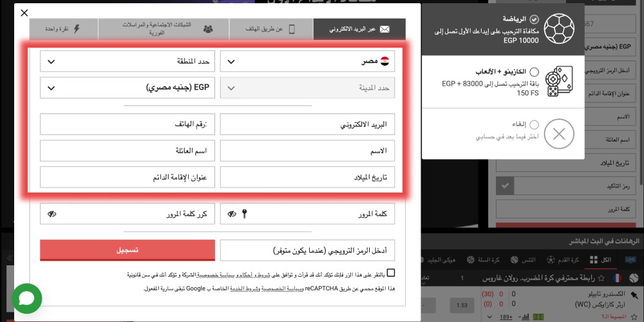
Task: Click the key icon in the password field
Action: click(244, 214)
